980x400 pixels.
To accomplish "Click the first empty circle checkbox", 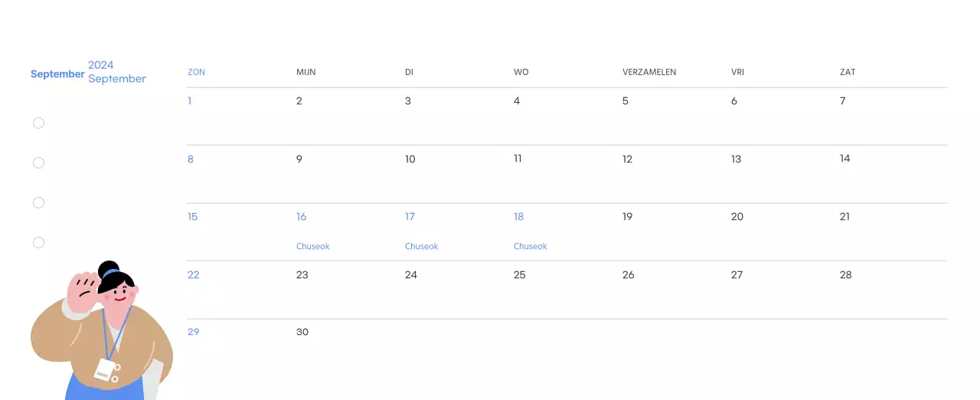I will coord(38,123).
